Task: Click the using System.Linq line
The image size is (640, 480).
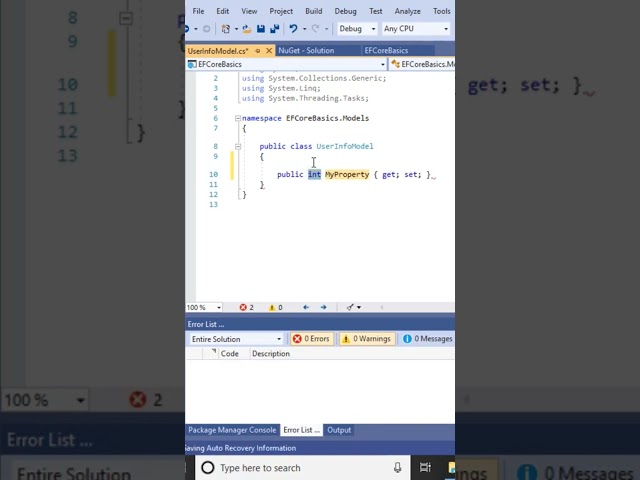Action: (281, 88)
